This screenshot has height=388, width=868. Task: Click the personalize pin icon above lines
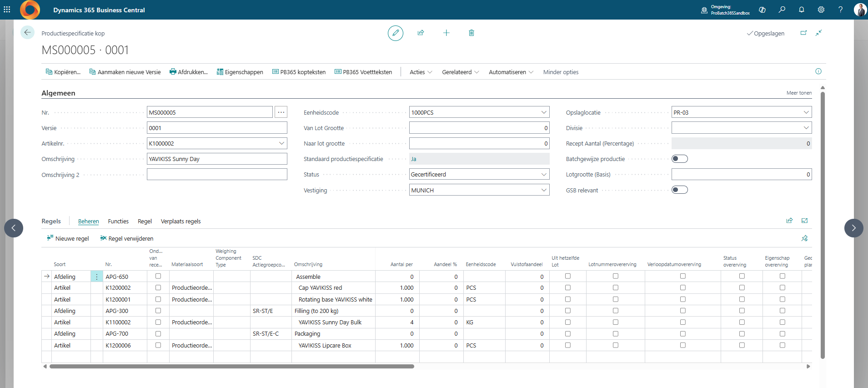click(804, 238)
